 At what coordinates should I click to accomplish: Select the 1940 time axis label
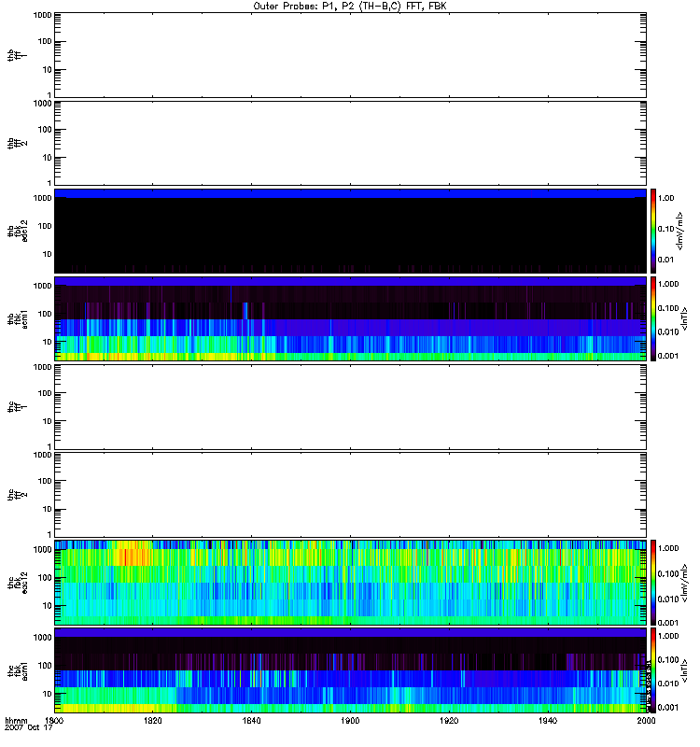(547, 722)
